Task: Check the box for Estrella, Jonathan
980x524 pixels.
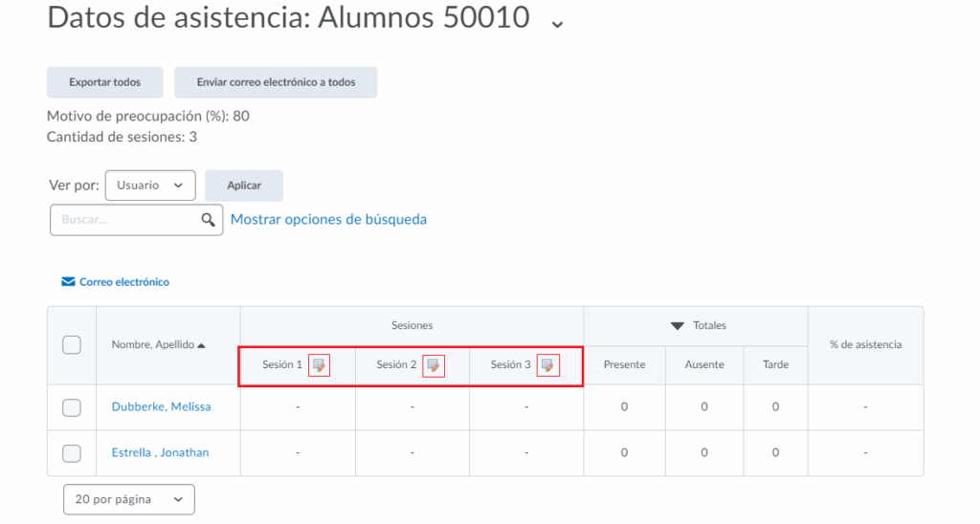Action: pos(72,453)
